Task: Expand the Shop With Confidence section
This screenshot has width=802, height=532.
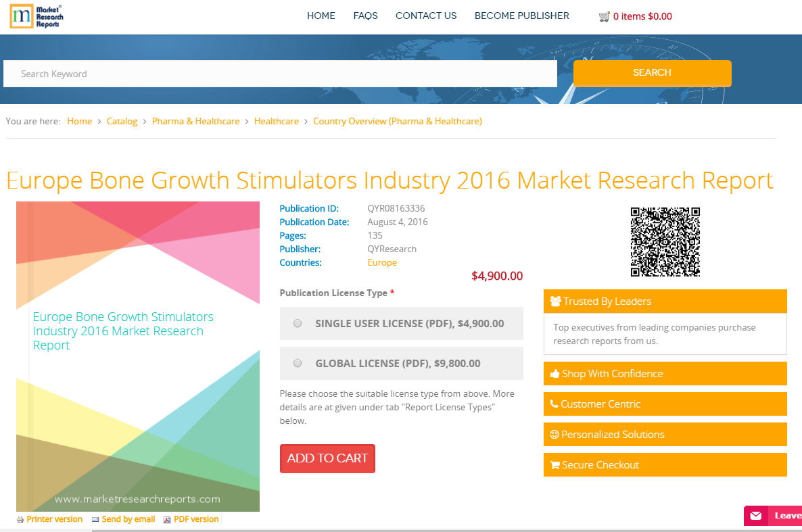Action: coord(665,373)
